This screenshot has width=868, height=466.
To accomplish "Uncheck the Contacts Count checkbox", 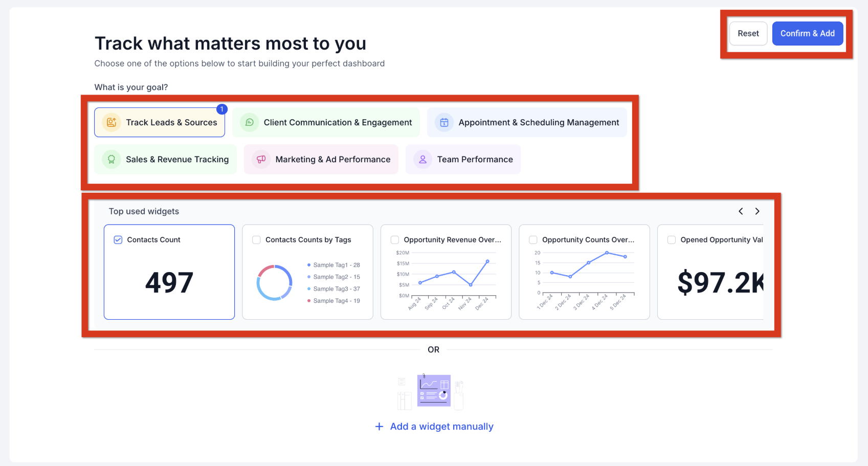I will (118, 240).
